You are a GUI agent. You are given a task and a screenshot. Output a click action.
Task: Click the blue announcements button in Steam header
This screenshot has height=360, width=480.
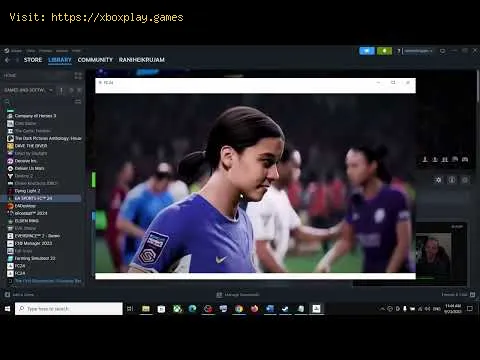click(367, 51)
